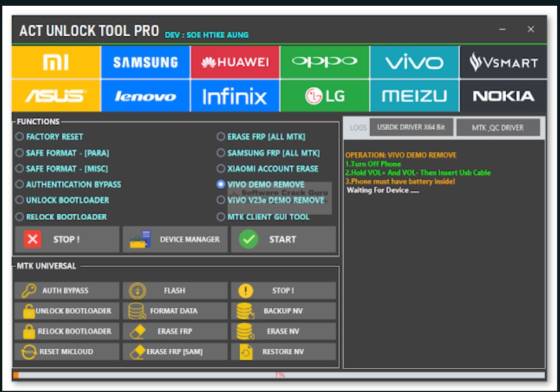The image size is (560, 392).
Task: Close the ACT Unlock Tool window
Action: point(531,29)
